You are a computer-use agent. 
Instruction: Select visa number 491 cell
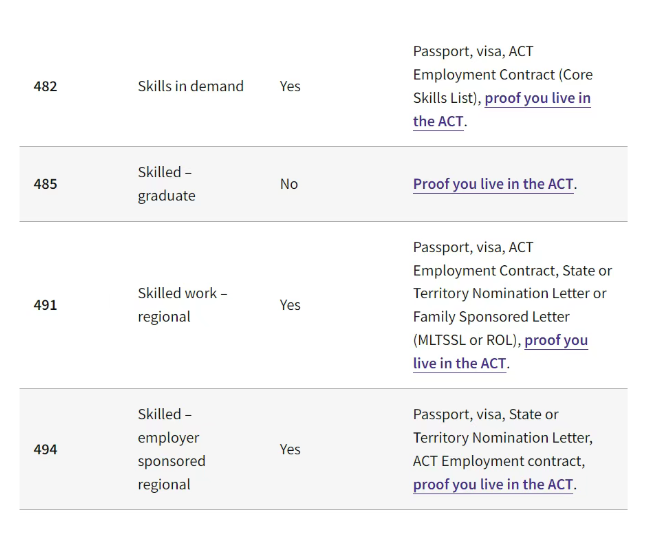tap(45, 305)
